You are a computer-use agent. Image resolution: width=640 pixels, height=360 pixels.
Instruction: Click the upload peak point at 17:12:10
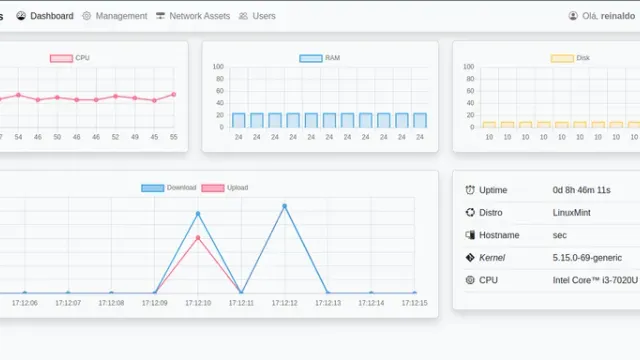(198, 238)
